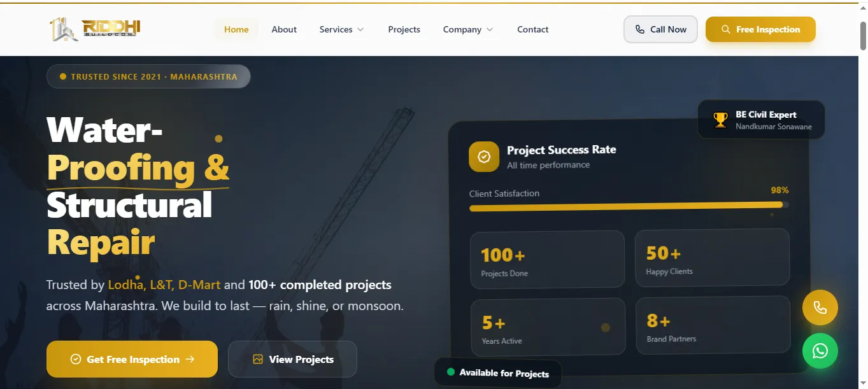Click the trophy icon on BE Civil Expert badge
This screenshot has height=389, width=868.
coord(720,120)
